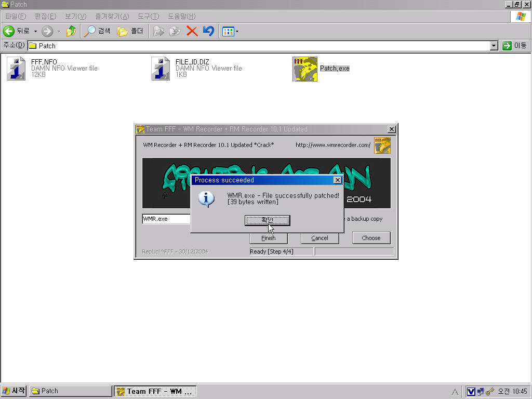The width and height of the screenshot is (532, 399).
Task: Click the patcher progress bar
Action: coord(354,251)
